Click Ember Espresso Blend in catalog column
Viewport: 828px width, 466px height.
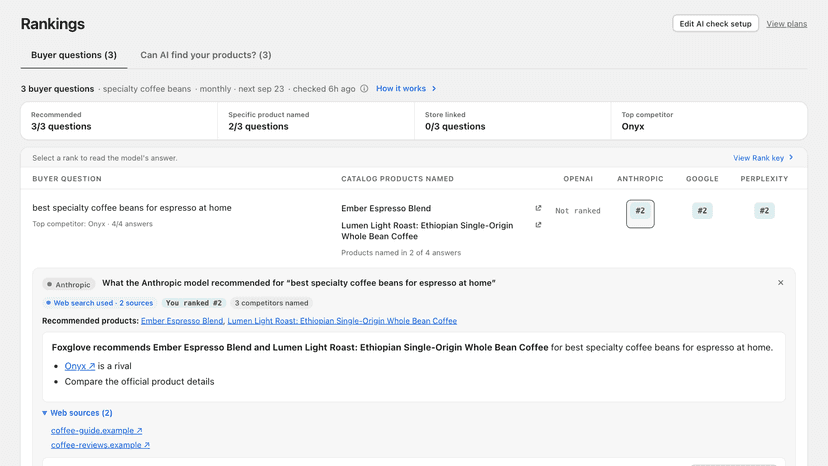click(x=386, y=208)
